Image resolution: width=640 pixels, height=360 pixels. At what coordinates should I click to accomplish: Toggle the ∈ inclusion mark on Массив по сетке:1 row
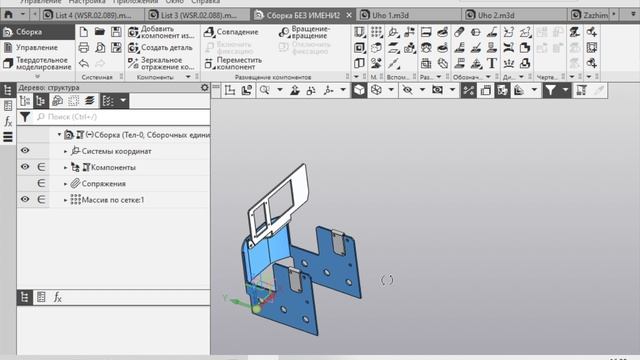41,200
